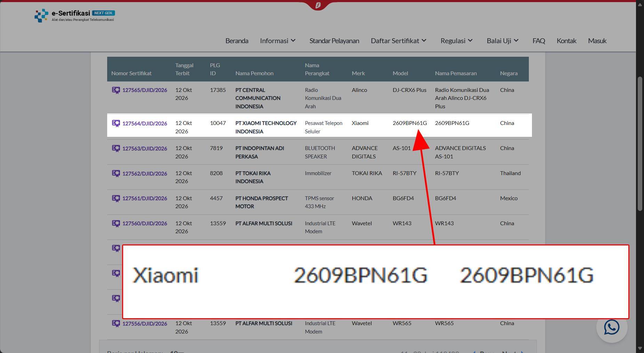This screenshot has width=644, height=353.
Task: Select model cell WR143
Action: point(402,223)
